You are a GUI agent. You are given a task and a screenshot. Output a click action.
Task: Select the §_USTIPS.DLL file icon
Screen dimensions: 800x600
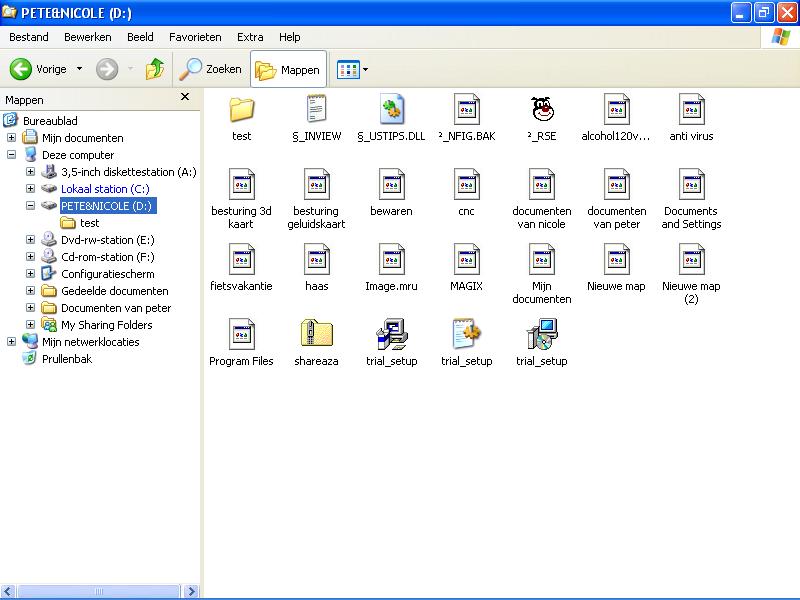pyautogui.click(x=391, y=108)
